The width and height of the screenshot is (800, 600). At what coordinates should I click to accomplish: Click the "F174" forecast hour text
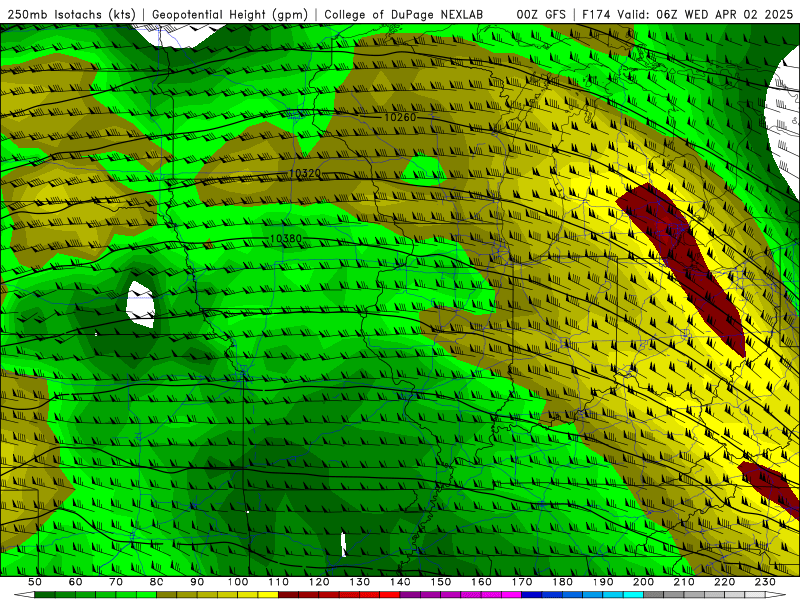596,14
